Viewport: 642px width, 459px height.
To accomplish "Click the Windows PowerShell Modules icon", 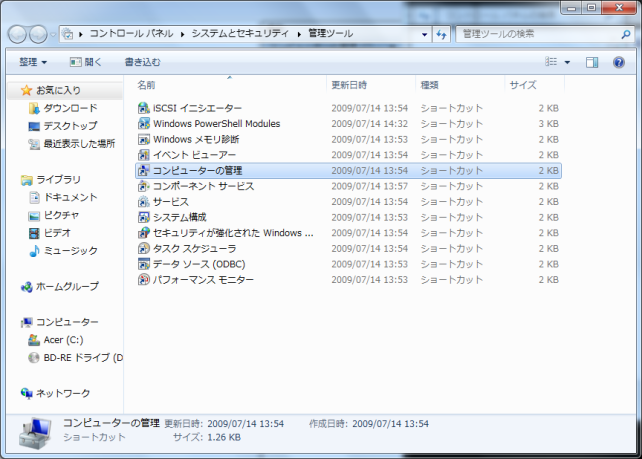I will 143,124.
